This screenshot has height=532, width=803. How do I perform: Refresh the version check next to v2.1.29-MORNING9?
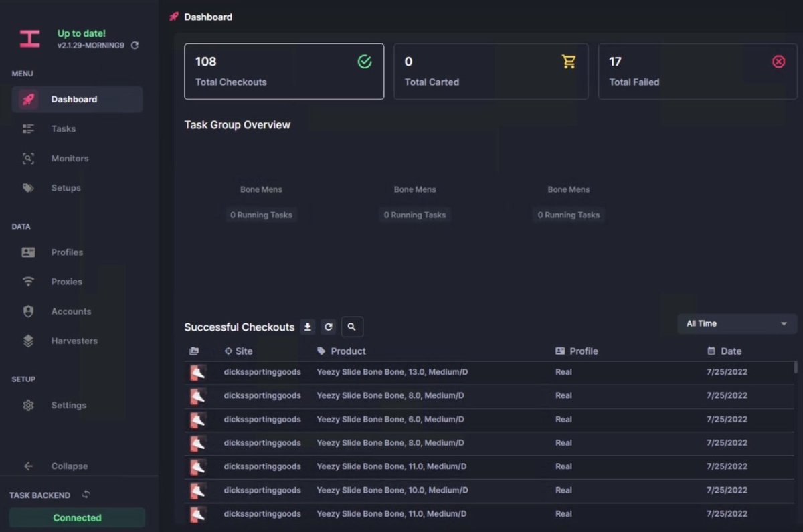pyautogui.click(x=134, y=46)
